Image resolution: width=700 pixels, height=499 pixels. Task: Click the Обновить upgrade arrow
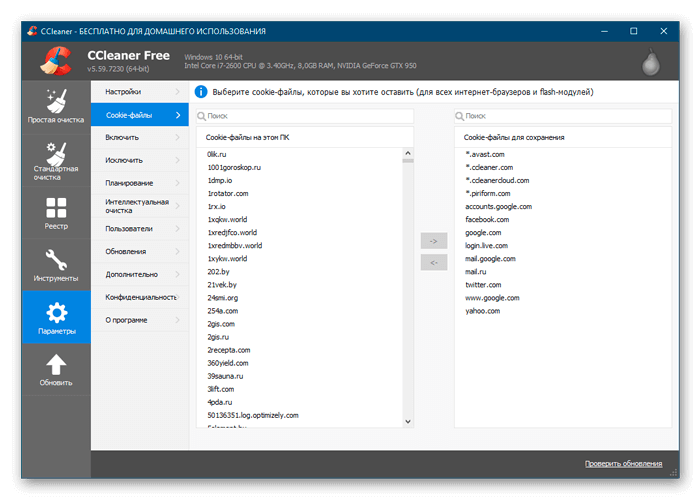pyautogui.click(x=56, y=370)
